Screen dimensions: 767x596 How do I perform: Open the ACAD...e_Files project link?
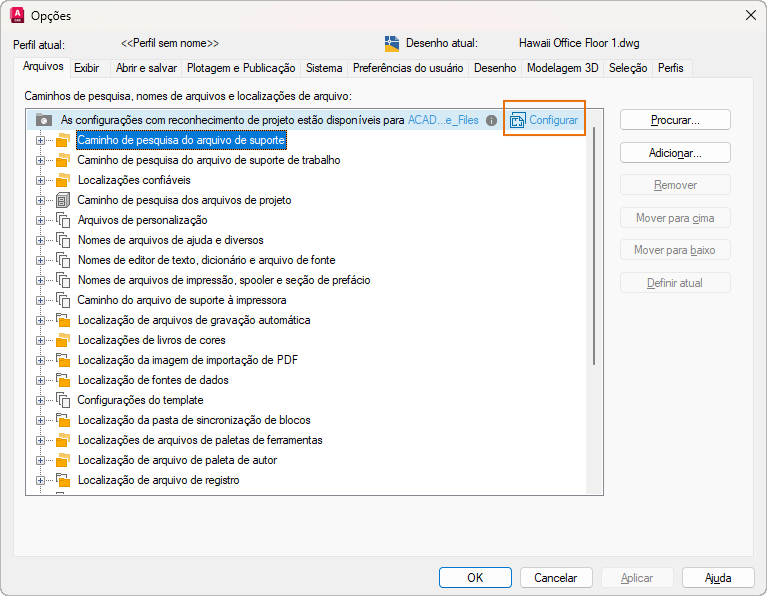coord(443,120)
